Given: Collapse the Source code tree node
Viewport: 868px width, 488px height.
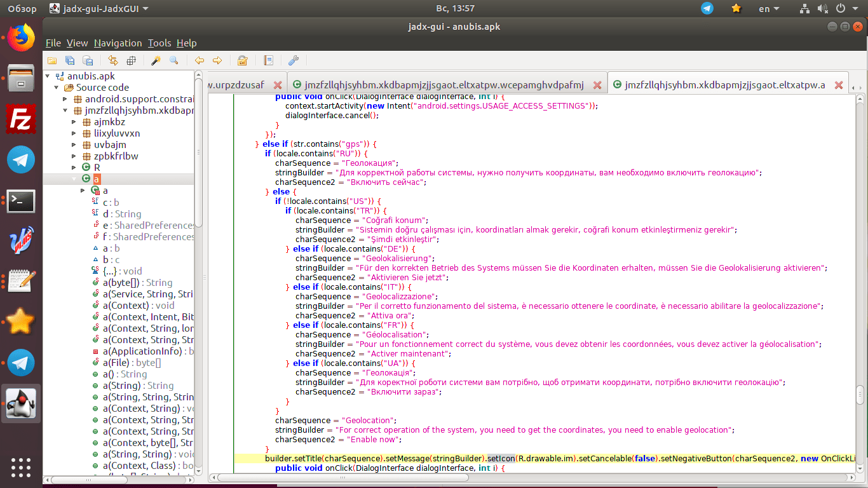Looking at the screenshot, I should (56, 88).
